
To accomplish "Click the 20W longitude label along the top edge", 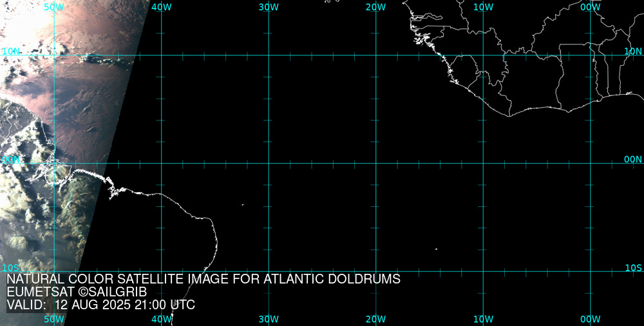I will click(376, 7).
